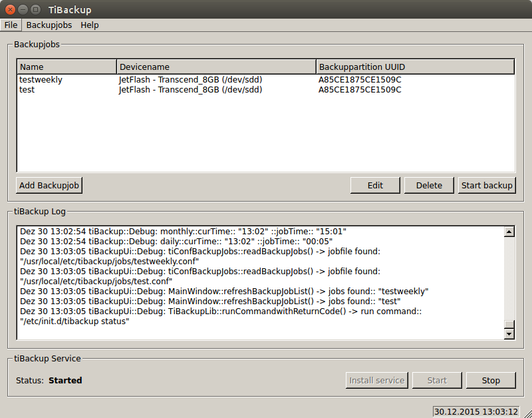Minimize the TiBackup window
Viewport: 532px width, 418px height.
click(23, 9)
